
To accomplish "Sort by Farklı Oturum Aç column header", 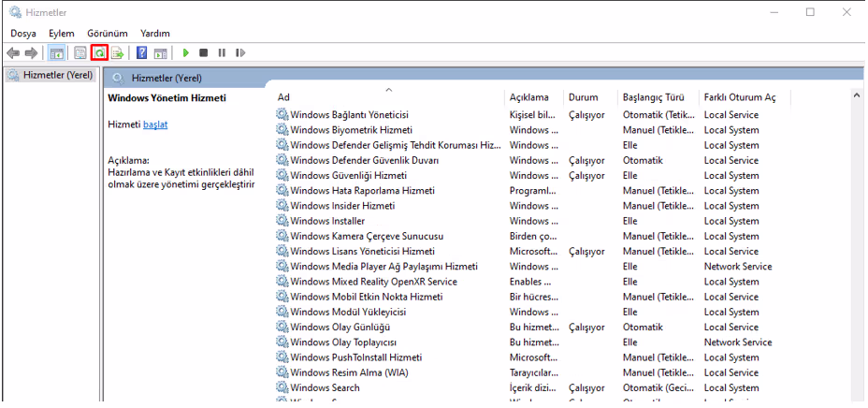I will point(745,97).
